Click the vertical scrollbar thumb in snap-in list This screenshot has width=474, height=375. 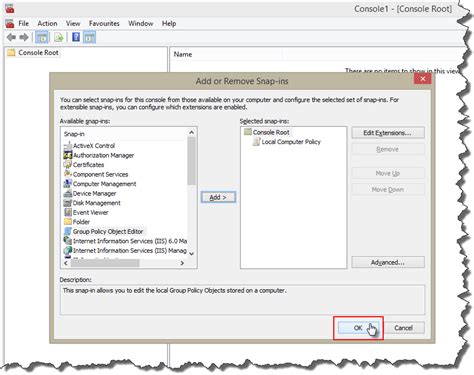(191, 161)
